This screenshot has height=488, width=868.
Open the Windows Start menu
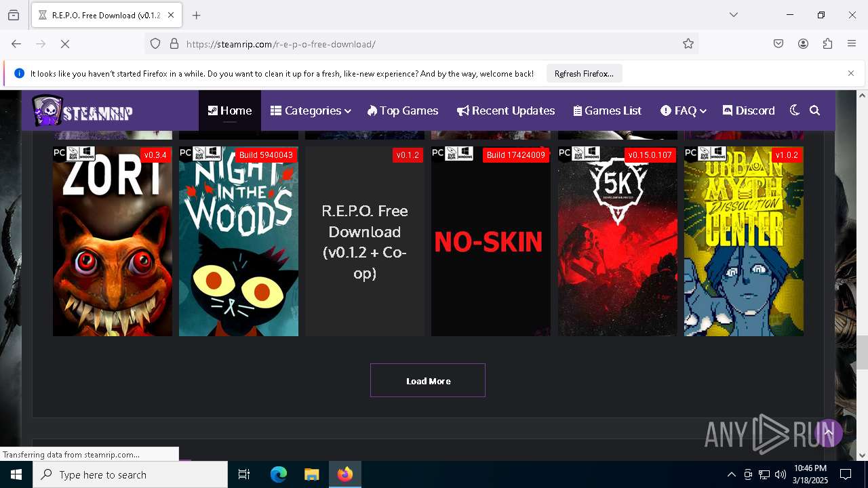click(16, 474)
